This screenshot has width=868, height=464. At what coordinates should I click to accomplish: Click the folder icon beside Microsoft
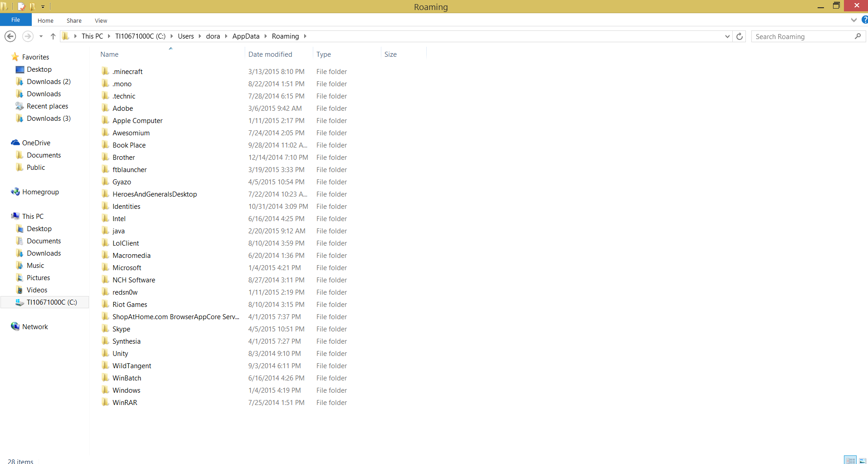point(105,267)
